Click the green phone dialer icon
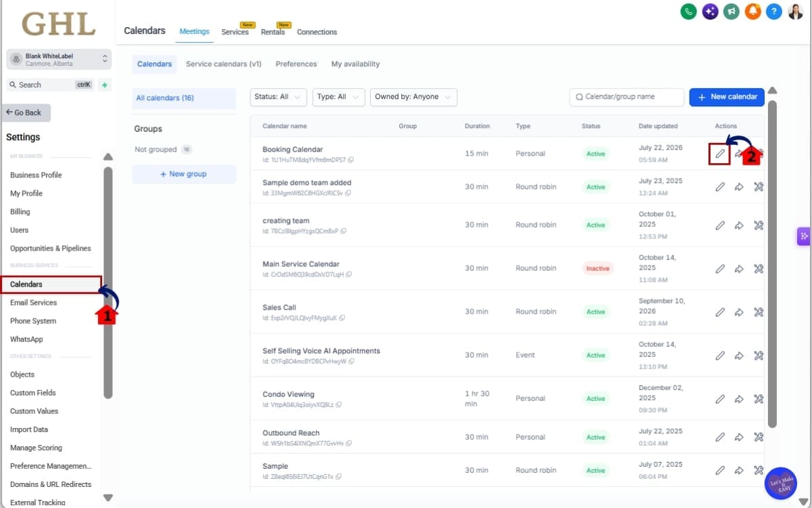The image size is (812, 508). point(689,11)
